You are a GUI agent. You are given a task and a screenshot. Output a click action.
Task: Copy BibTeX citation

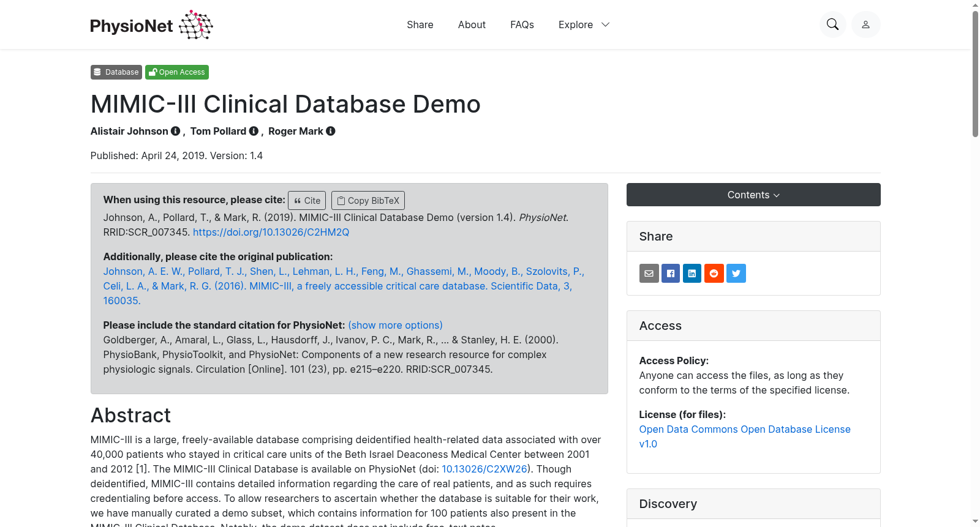pyautogui.click(x=368, y=201)
